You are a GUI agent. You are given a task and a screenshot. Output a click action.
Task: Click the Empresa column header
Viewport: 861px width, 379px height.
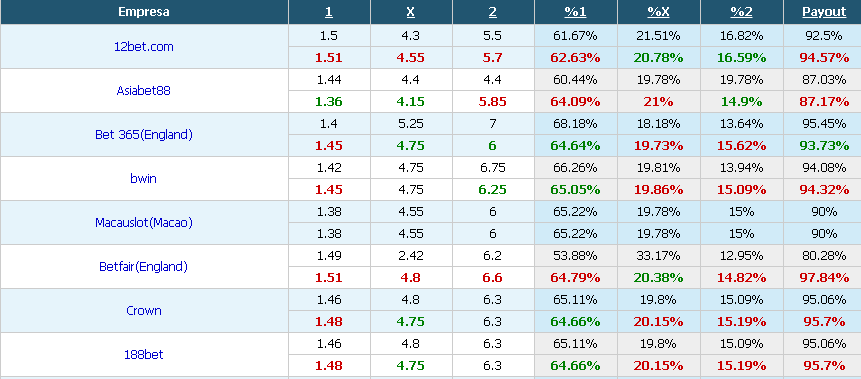click(144, 12)
